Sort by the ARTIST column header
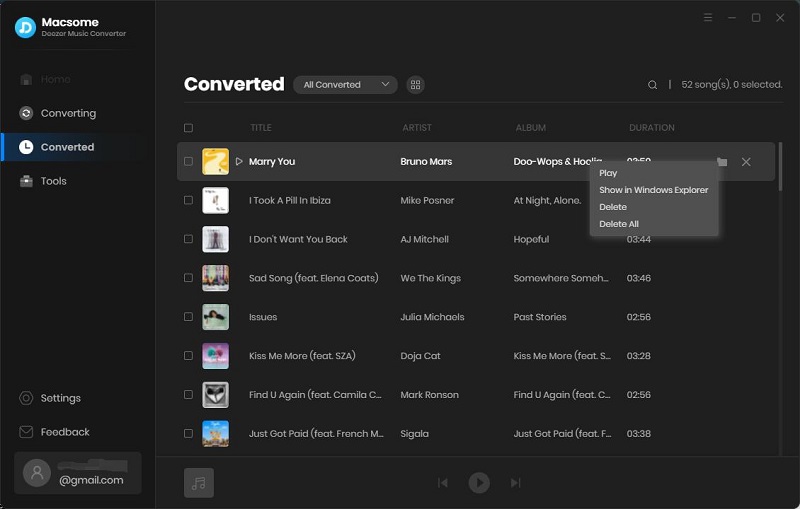 coord(417,128)
